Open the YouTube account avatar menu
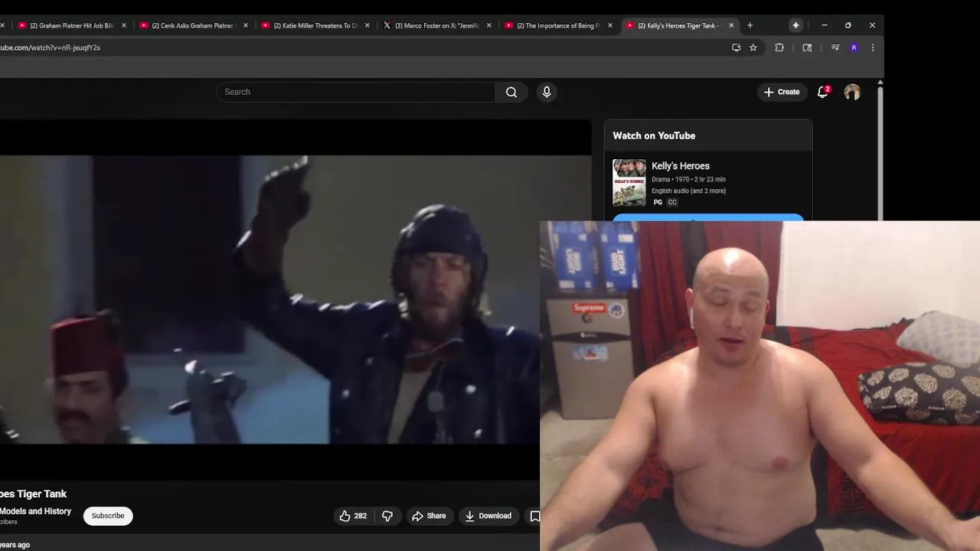 click(x=852, y=92)
